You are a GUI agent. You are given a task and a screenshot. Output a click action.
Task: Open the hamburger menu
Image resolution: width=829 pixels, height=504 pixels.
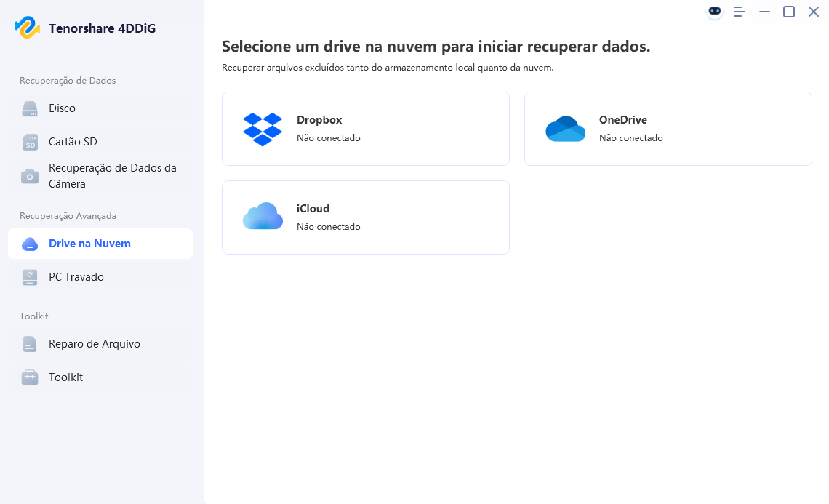(x=740, y=12)
